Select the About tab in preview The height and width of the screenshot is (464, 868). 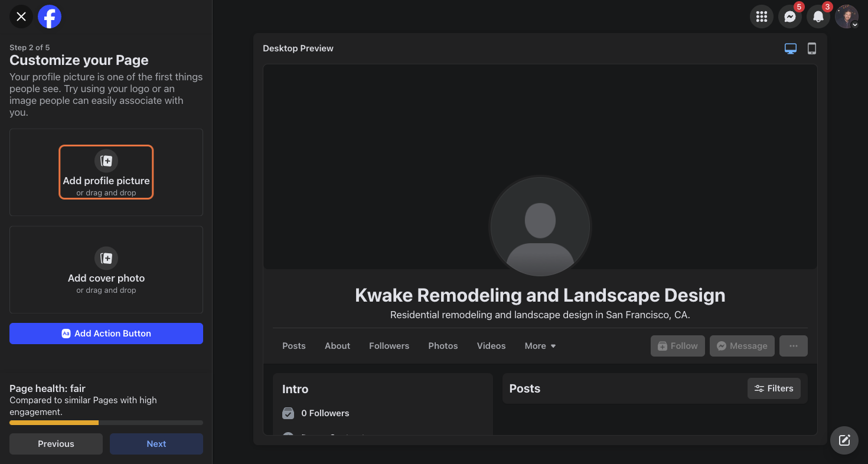click(338, 346)
